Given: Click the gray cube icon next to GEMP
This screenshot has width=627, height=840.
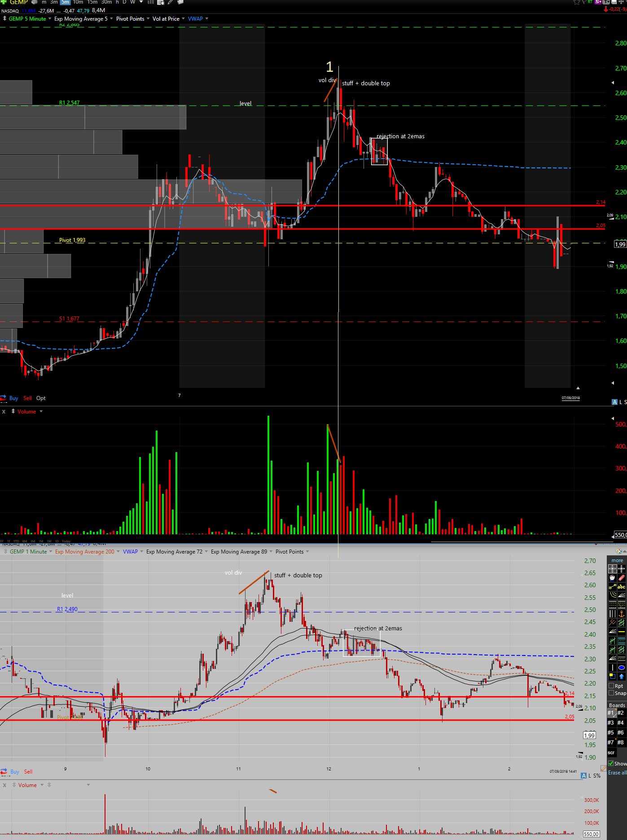Looking at the screenshot, I should 34,2.
